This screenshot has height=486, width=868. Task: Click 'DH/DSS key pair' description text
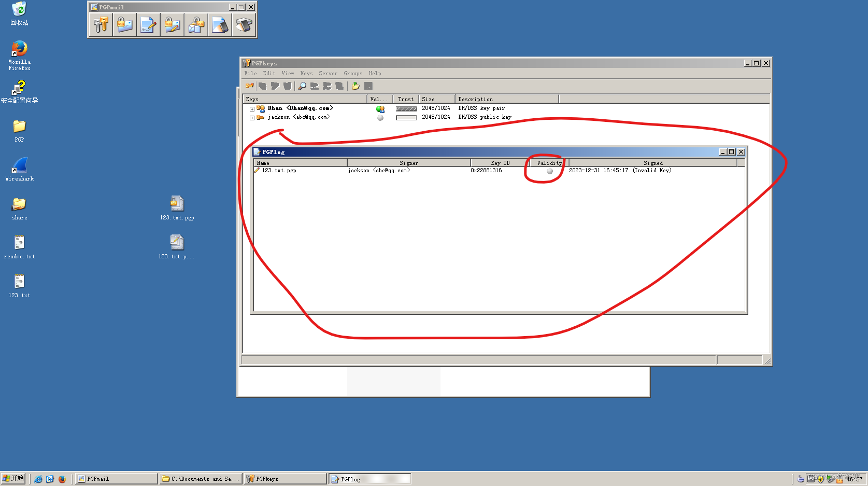click(x=481, y=108)
